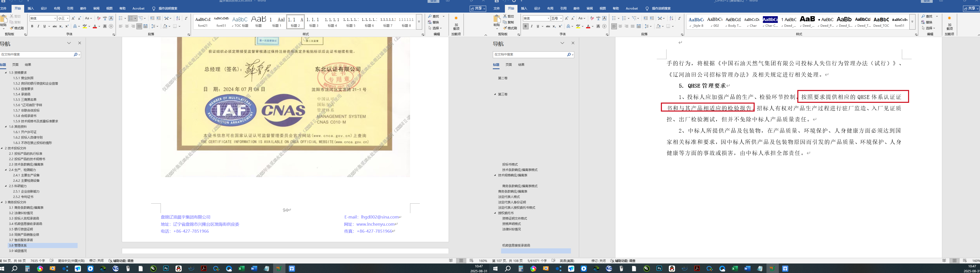Expand the styles gallery in the right Word window
This screenshot has height=273, width=980.
point(912,22)
